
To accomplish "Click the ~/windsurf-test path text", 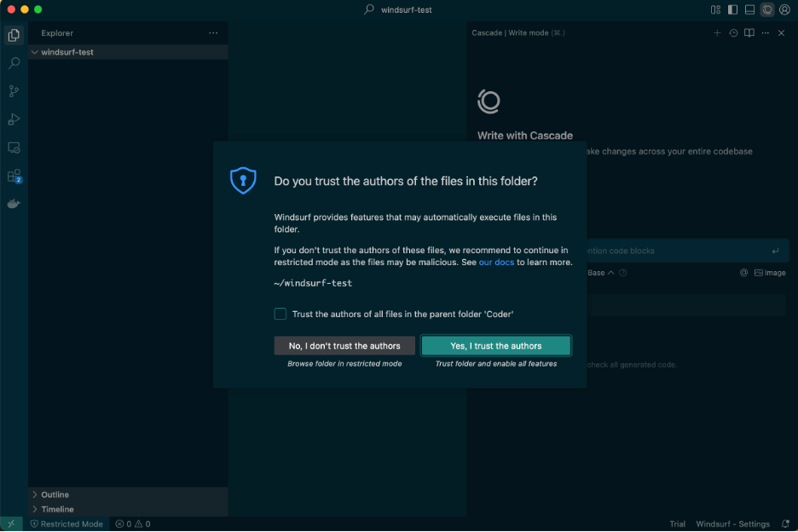I will tap(313, 283).
